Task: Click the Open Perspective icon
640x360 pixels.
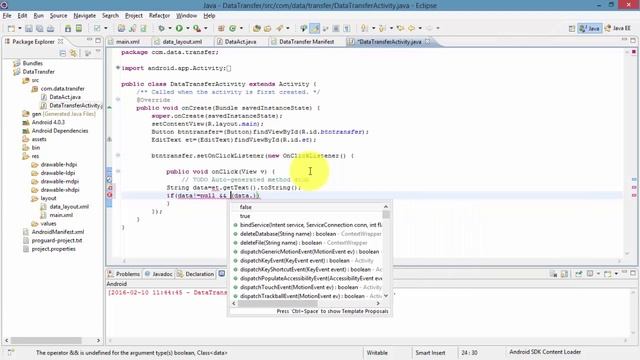Action: 571,28
